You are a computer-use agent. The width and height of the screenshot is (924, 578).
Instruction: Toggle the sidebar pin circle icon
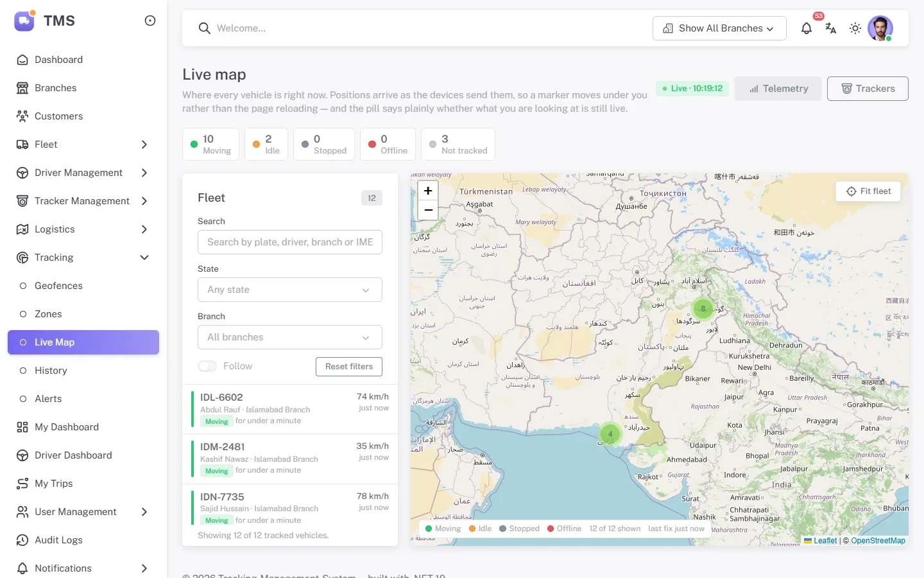pos(150,21)
